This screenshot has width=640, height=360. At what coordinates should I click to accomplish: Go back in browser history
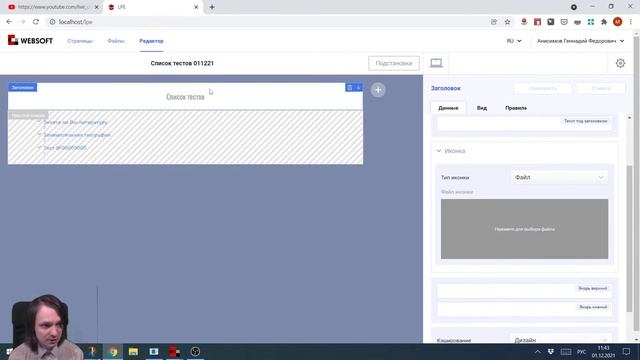(9, 22)
